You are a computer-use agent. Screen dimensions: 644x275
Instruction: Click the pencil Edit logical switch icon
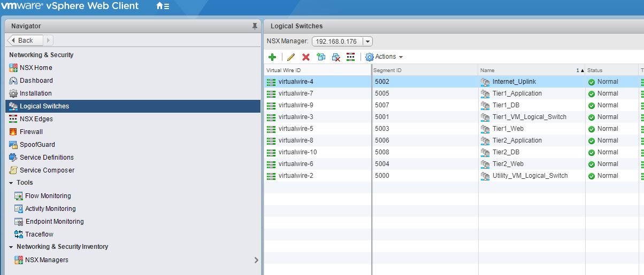[291, 57]
